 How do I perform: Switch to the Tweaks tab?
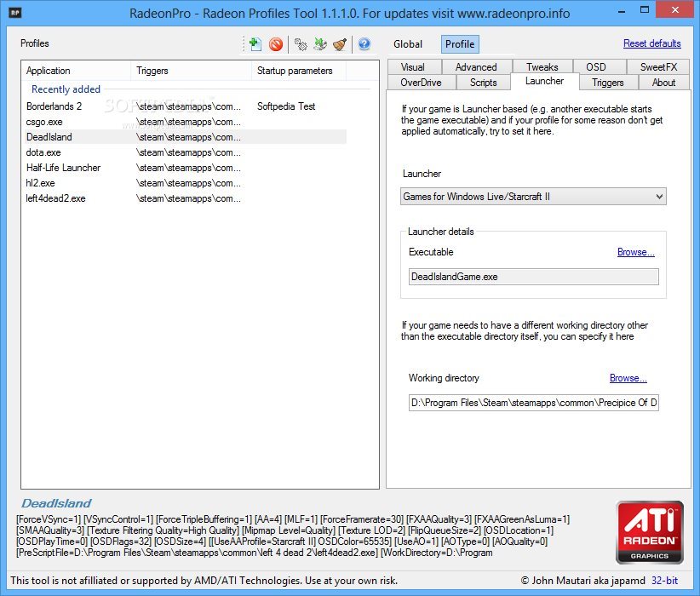click(542, 67)
